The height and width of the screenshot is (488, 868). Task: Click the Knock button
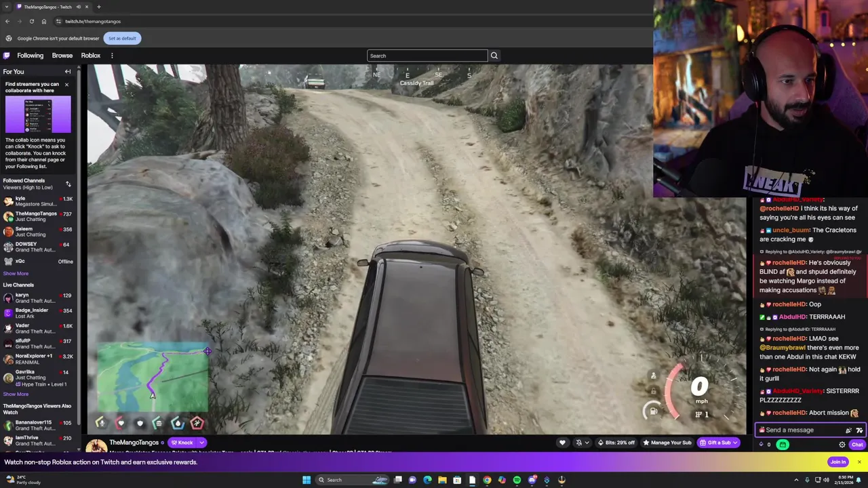182,443
